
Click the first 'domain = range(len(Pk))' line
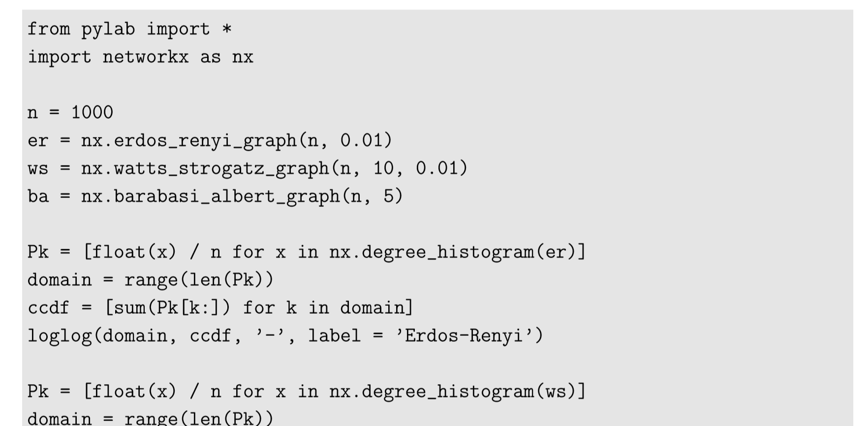tap(150, 280)
